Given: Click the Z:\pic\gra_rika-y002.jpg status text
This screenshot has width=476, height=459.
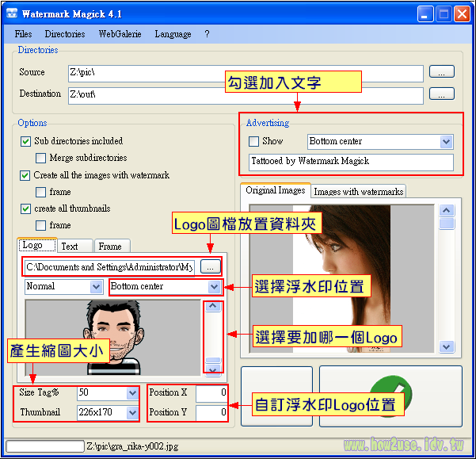Looking at the screenshot, I should click(x=132, y=446).
